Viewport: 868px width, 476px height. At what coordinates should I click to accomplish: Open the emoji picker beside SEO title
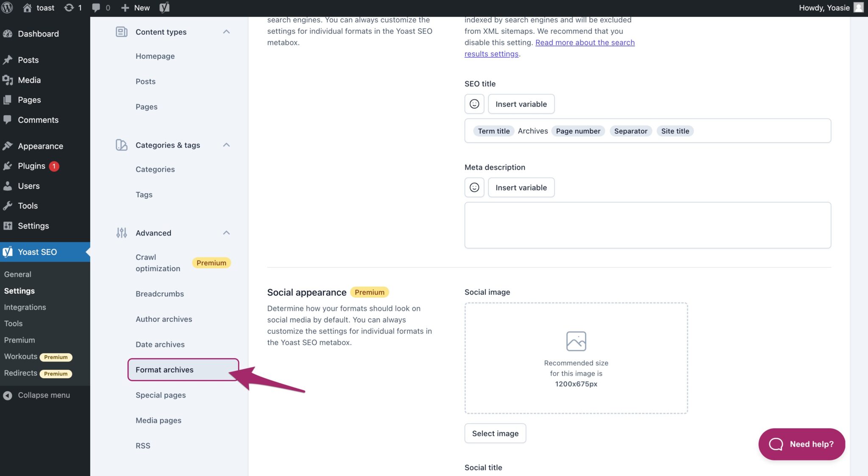(474, 104)
